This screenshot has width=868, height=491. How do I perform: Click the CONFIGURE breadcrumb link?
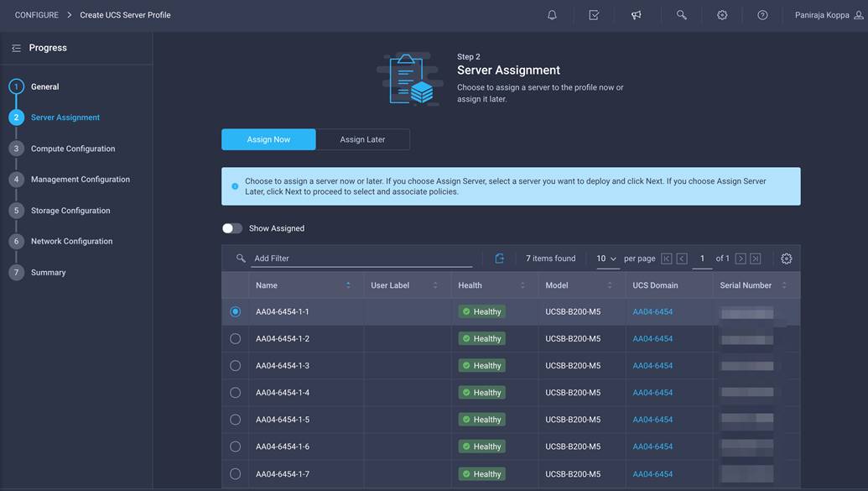(37, 15)
